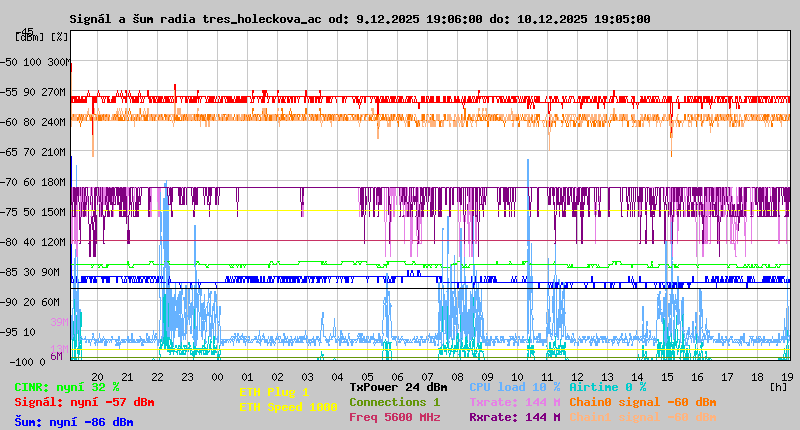800x430 pixels.
Task: Click the 'CINR: nyní 32 %' legend entry
Action: 67,387
